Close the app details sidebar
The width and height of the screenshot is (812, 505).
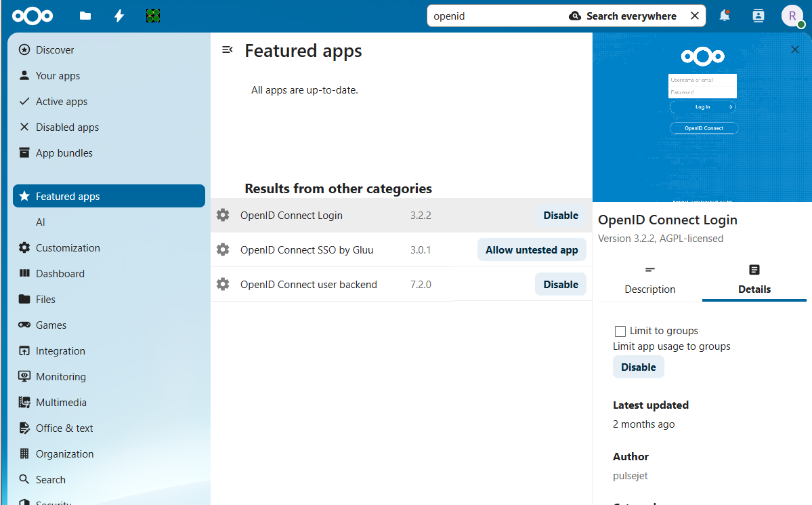click(795, 49)
